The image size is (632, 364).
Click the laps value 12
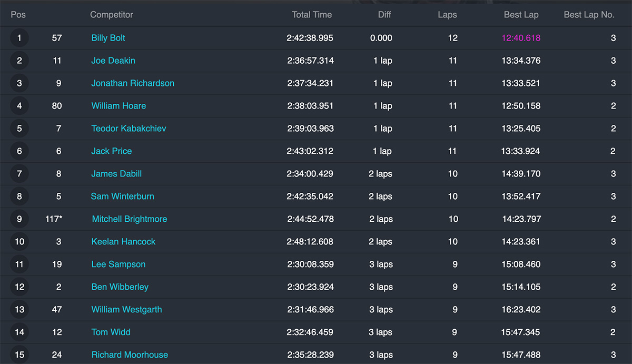(453, 38)
